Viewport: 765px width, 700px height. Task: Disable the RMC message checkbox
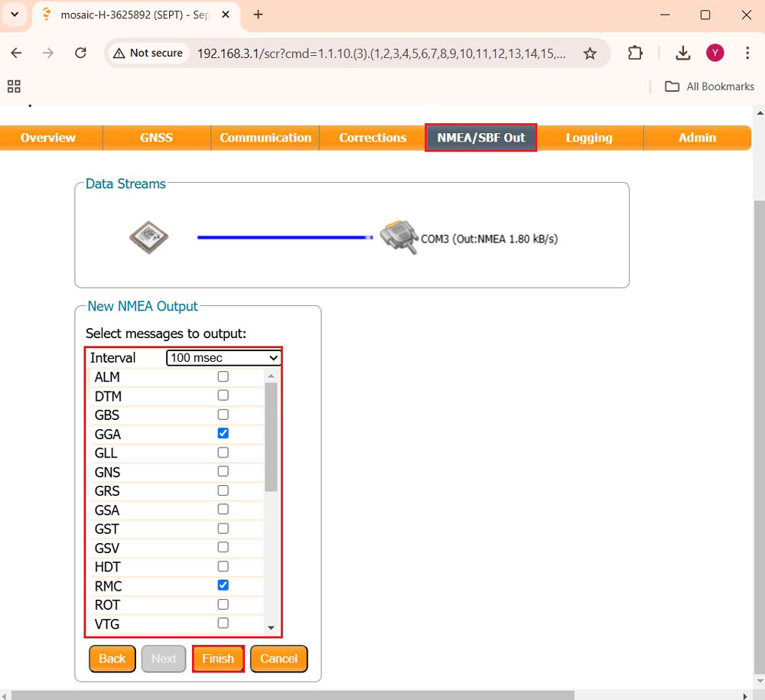(223, 585)
